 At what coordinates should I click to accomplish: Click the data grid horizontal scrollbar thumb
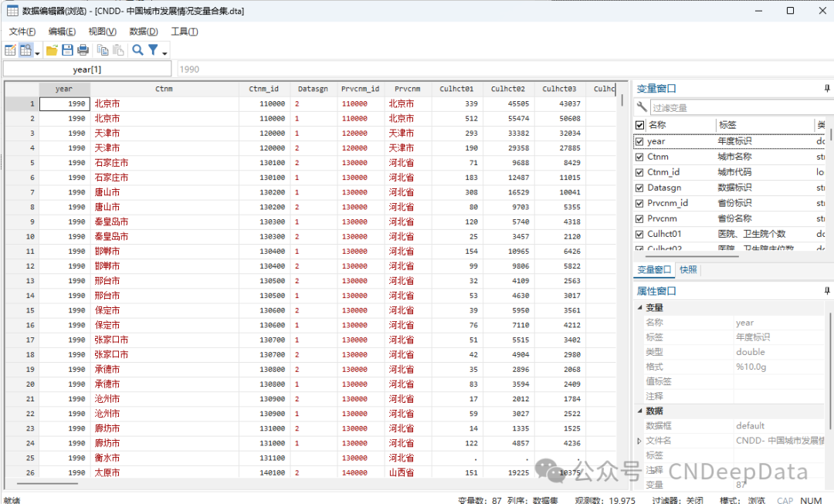point(47,484)
